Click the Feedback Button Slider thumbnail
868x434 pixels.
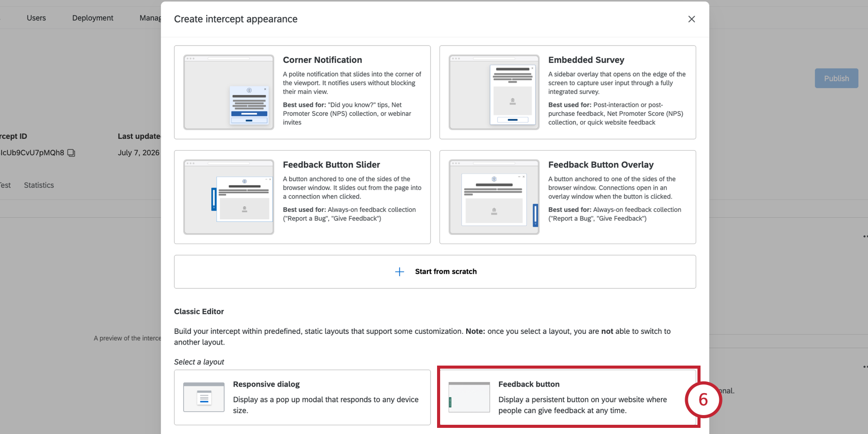pyautogui.click(x=229, y=197)
